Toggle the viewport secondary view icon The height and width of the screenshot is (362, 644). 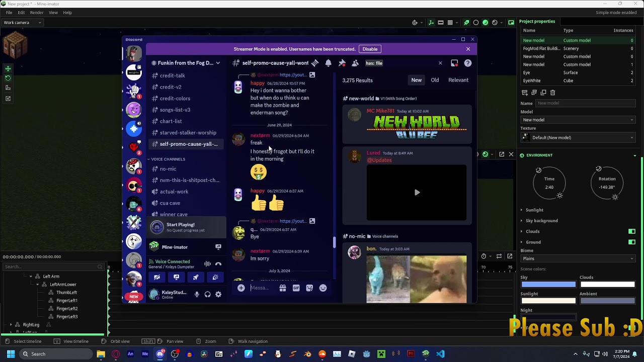(511, 23)
